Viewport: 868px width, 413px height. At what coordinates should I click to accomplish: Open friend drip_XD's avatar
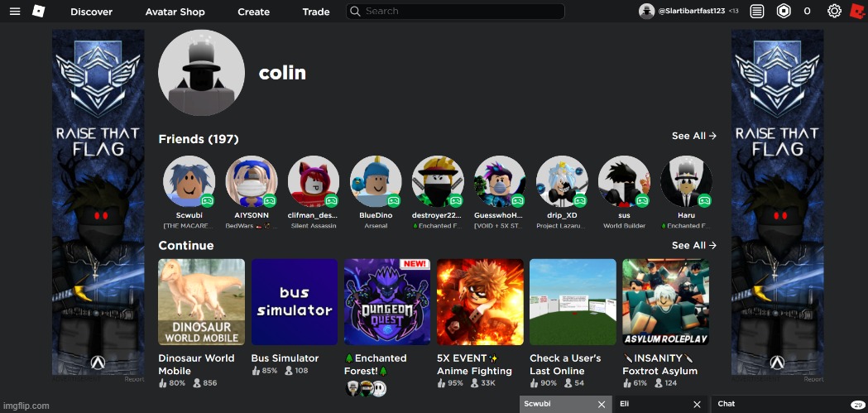562,181
